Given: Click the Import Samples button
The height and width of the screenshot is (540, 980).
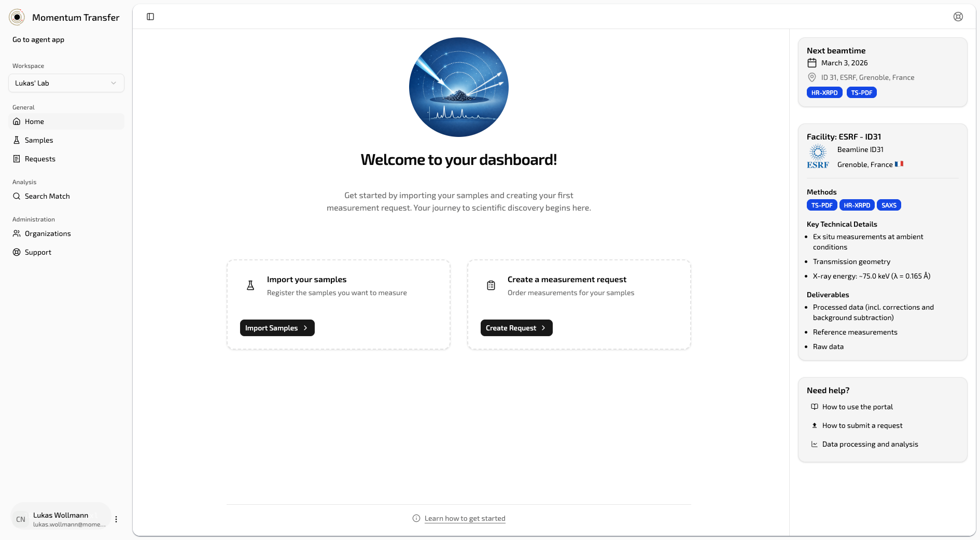Looking at the screenshot, I should pos(277,328).
